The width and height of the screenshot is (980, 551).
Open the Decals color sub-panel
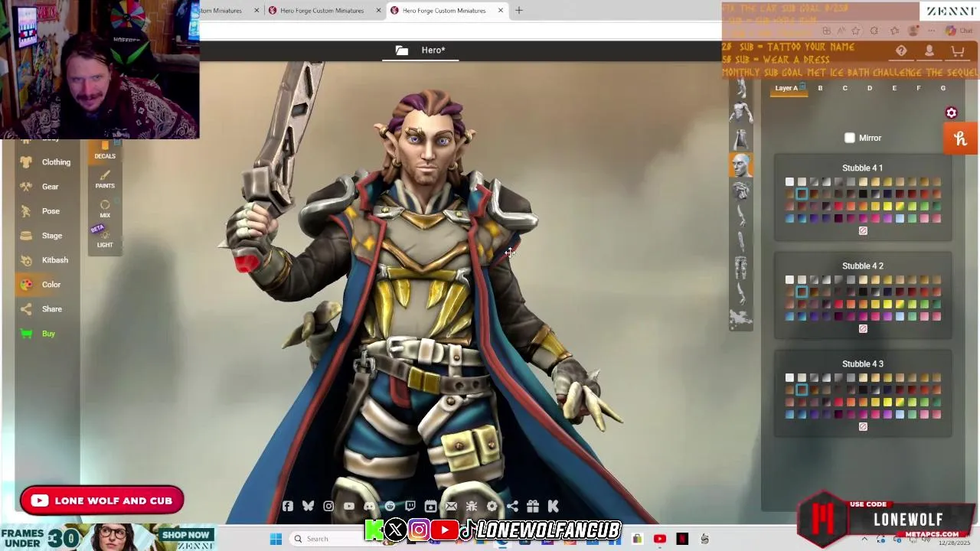click(105, 150)
